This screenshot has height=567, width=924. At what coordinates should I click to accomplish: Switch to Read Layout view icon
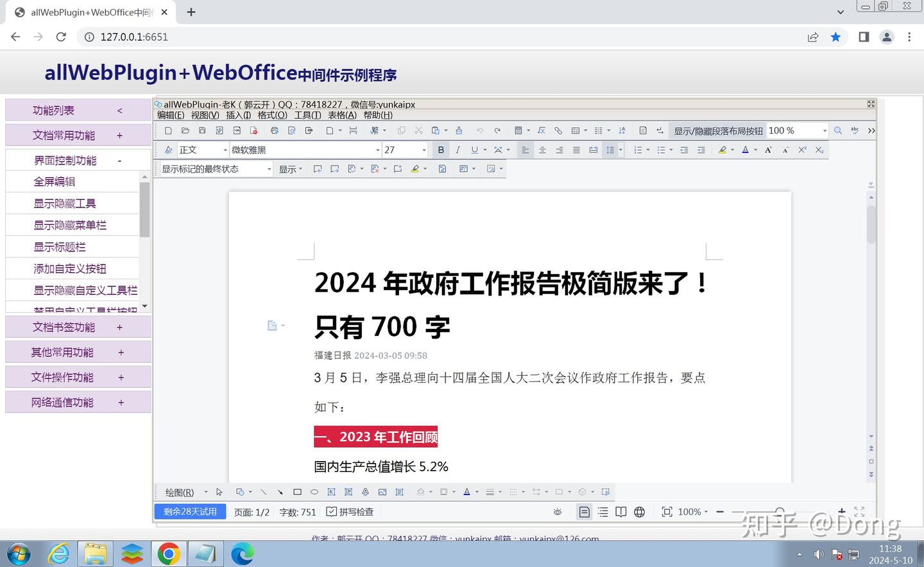[x=620, y=512]
